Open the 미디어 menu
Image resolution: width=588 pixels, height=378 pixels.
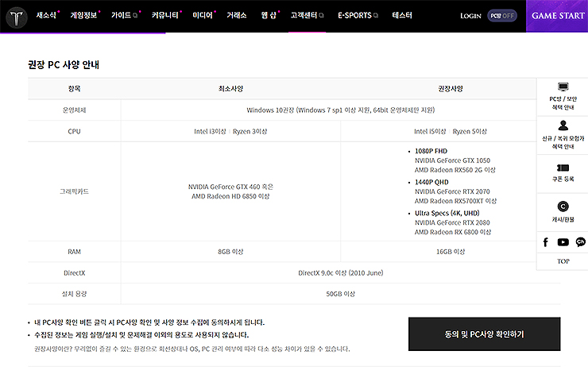point(202,15)
